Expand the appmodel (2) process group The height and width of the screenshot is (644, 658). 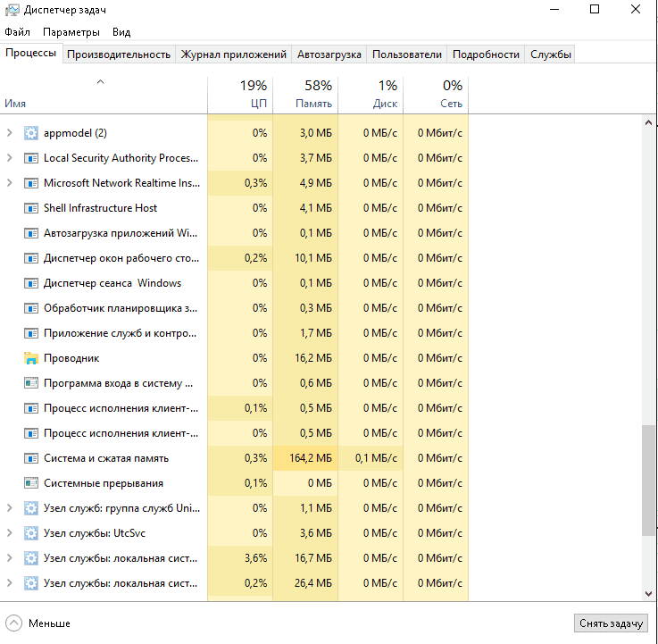[x=9, y=133]
